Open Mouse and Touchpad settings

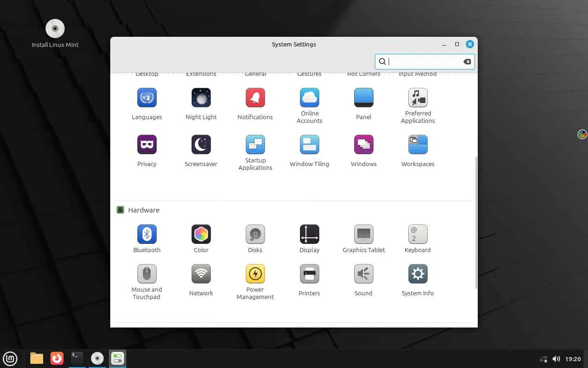coord(147,282)
